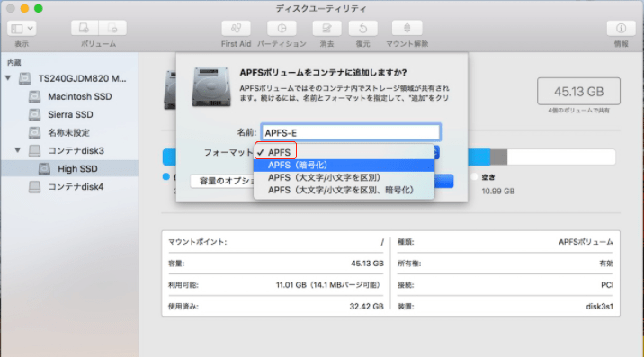644x358 pixels.
Task: Click the large disk image in the dialog
Action: coord(211,86)
